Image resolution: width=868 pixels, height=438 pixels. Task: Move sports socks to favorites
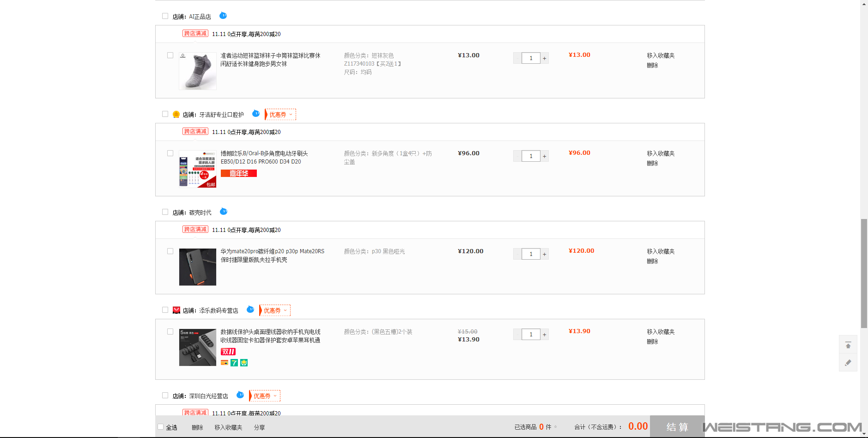(661, 55)
